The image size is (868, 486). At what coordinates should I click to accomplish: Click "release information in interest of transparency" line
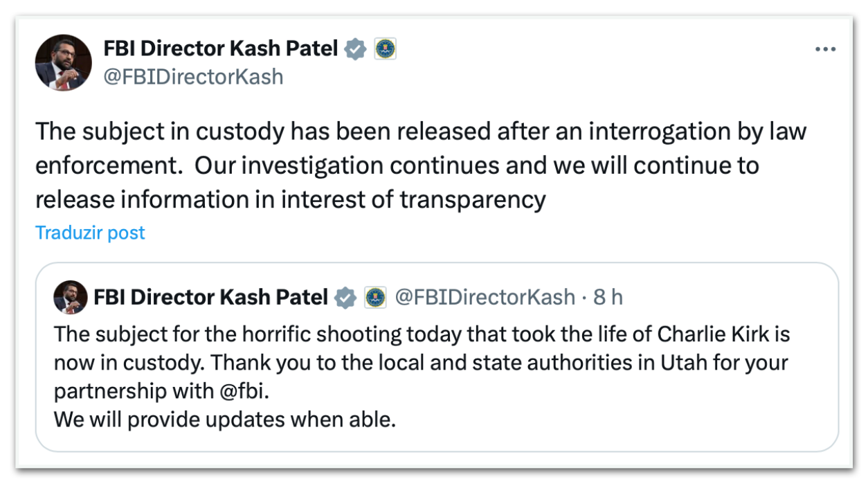[291, 200]
